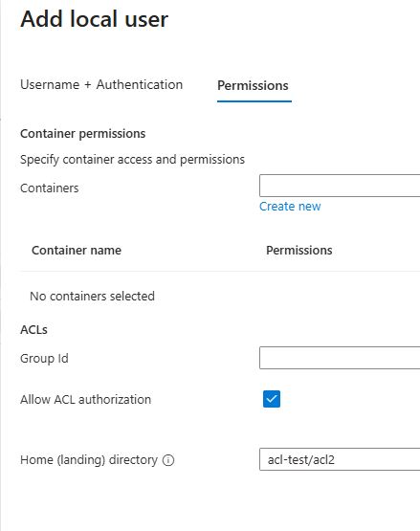Click the Home (landing) directory label

click(89, 460)
